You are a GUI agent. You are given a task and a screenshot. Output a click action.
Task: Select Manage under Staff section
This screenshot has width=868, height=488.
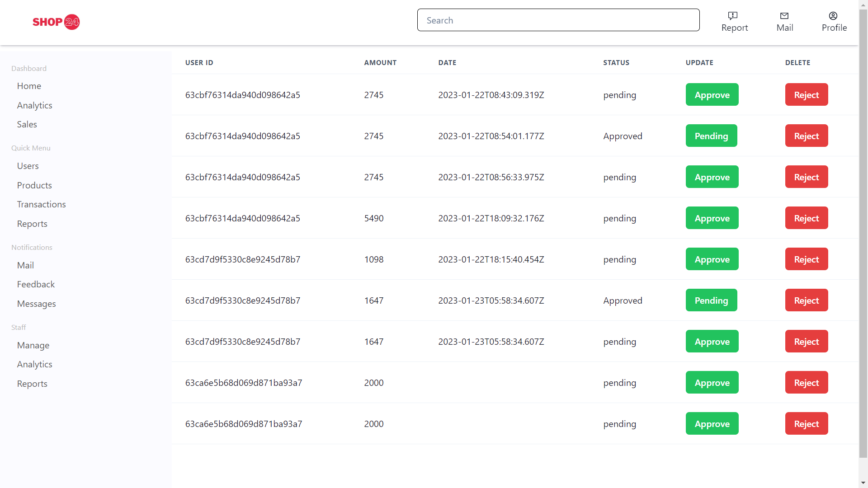pyautogui.click(x=33, y=345)
